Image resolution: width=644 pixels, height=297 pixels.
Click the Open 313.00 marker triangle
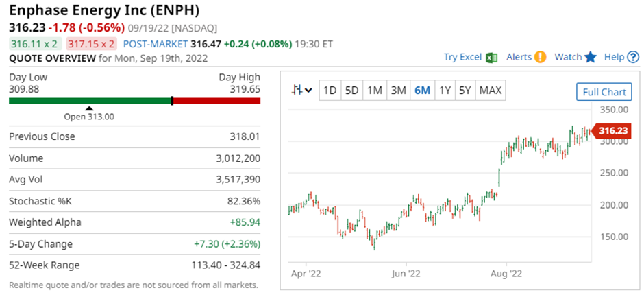(x=88, y=108)
